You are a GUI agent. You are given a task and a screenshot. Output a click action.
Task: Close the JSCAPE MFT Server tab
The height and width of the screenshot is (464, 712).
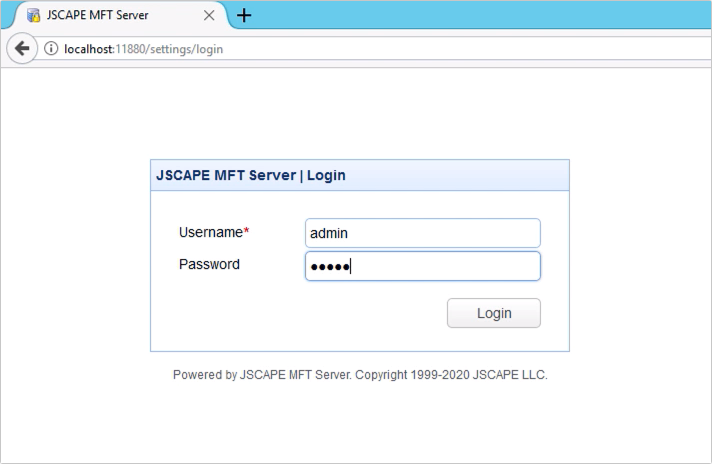211,16
